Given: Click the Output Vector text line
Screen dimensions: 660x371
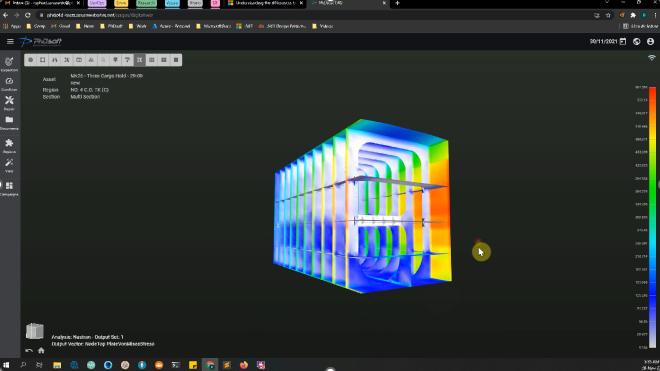Looking at the screenshot, I should click(103, 344).
